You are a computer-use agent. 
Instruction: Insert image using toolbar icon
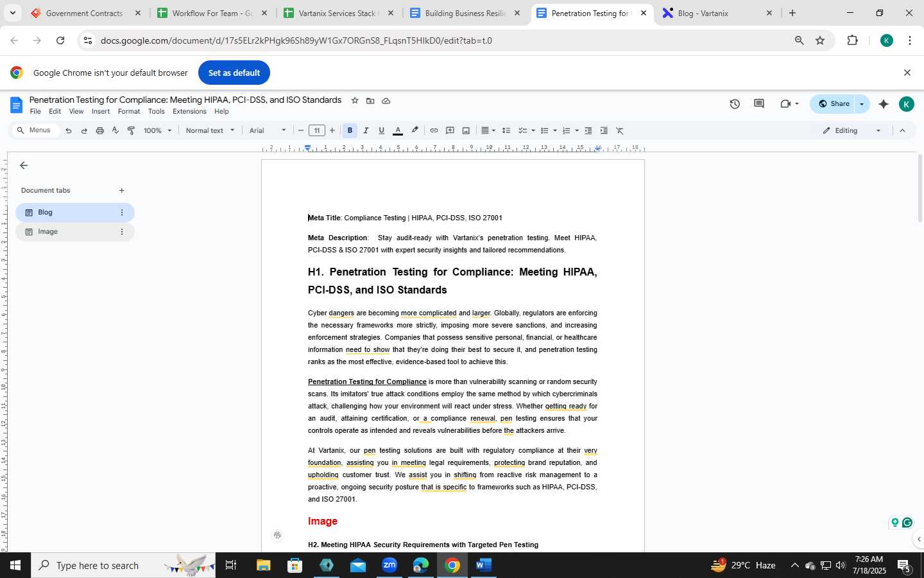(466, 130)
